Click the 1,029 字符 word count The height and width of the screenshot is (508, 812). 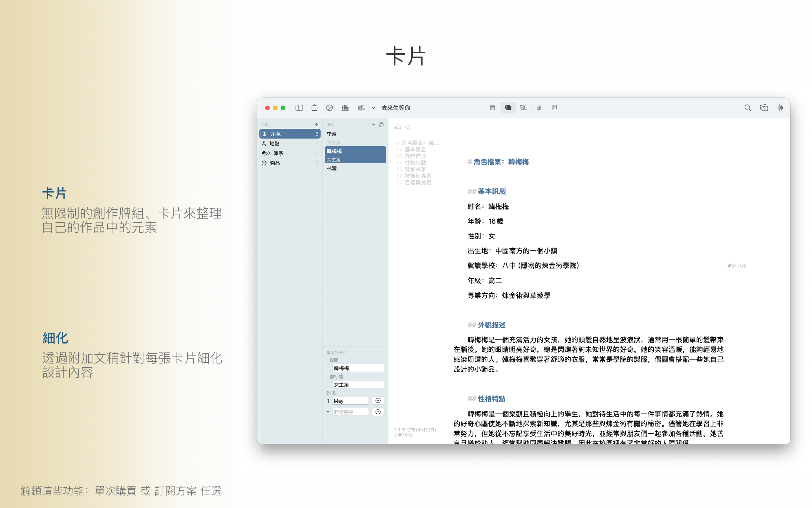(x=415, y=429)
